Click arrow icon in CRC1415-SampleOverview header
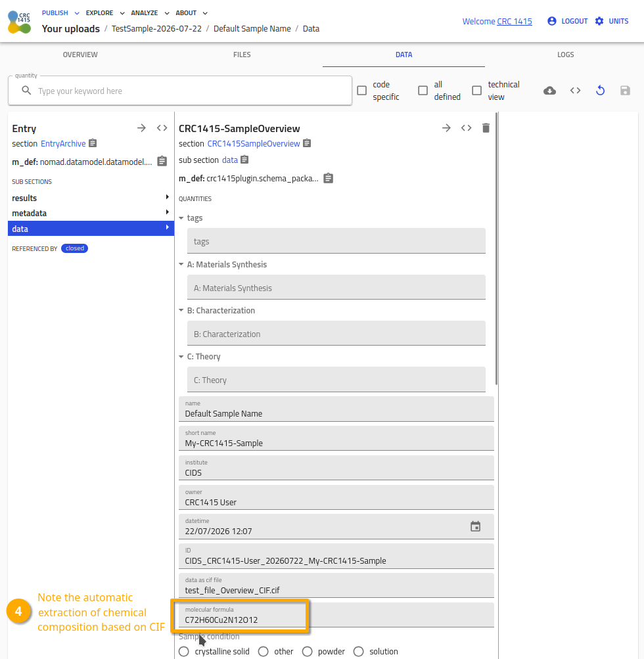The image size is (644, 659). click(446, 127)
